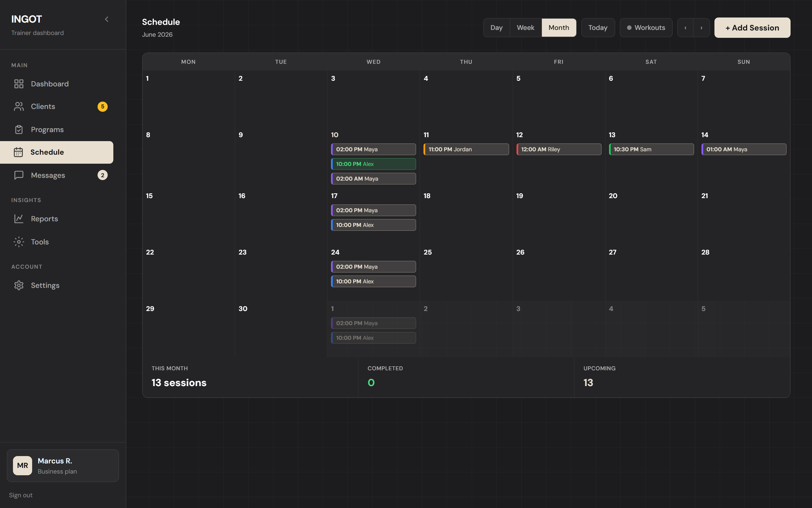Open July 1 faded 02:00 PM Maya session
The image size is (812, 508).
(x=374, y=323)
